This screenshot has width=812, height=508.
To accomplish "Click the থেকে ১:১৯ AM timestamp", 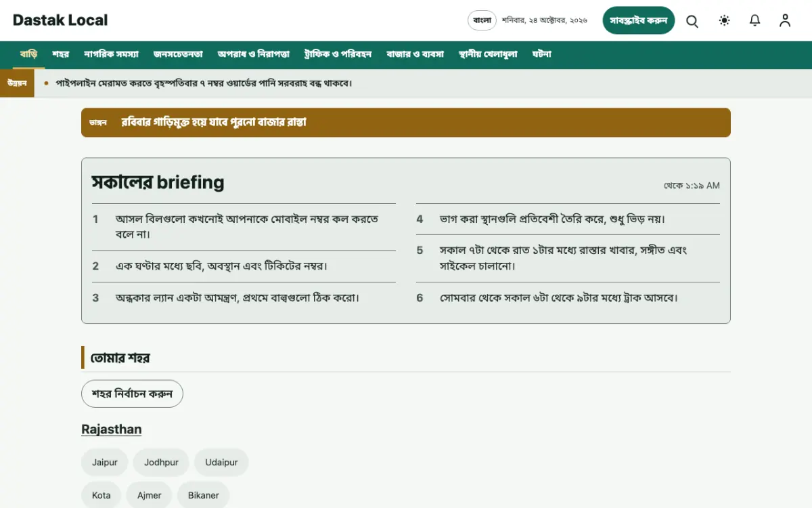I will tap(692, 186).
